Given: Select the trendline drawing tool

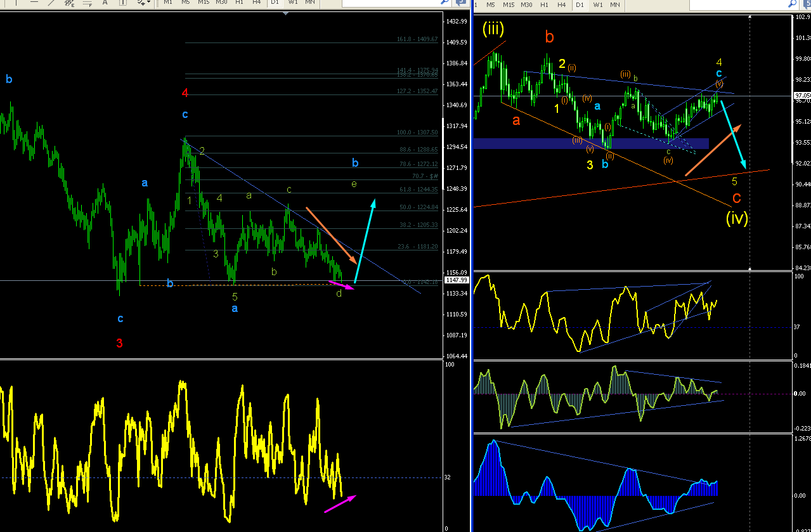Looking at the screenshot, I should coord(51,2).
